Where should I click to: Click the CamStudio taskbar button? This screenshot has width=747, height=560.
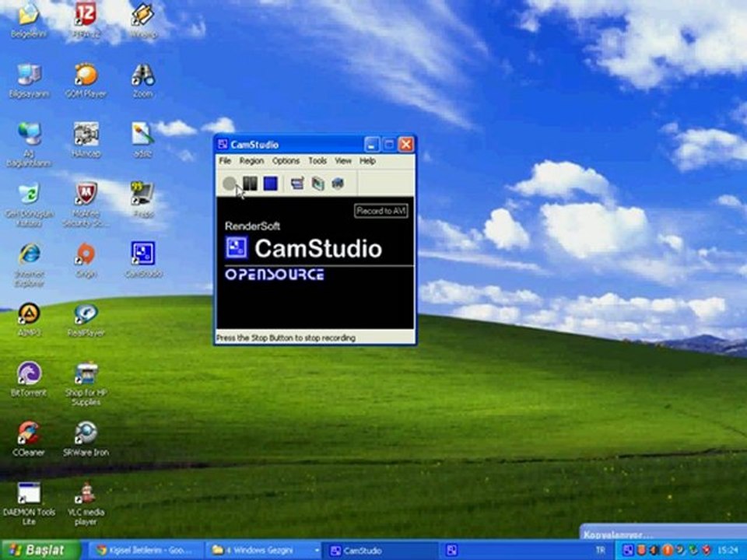point(381,551)
